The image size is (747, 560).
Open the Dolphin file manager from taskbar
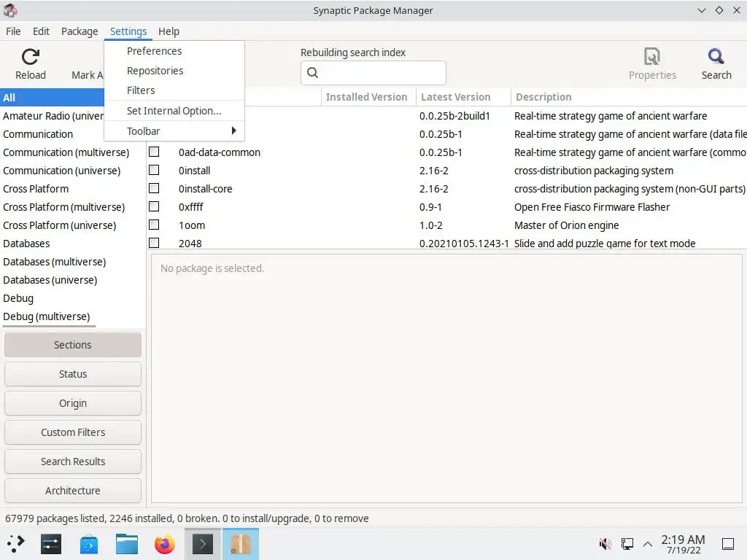pyautogui.click(x=127, y=544)
